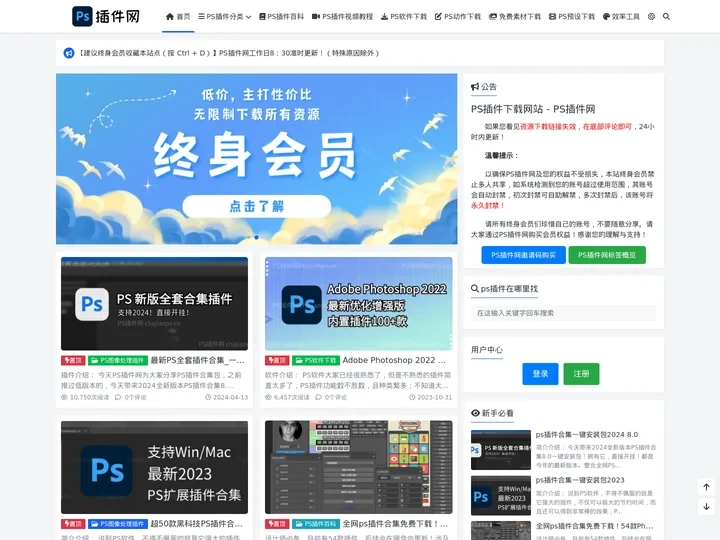Screen dimensions: 720x540
Task: Open 效率工具 menu item
Action: click(x=621, y=17)
